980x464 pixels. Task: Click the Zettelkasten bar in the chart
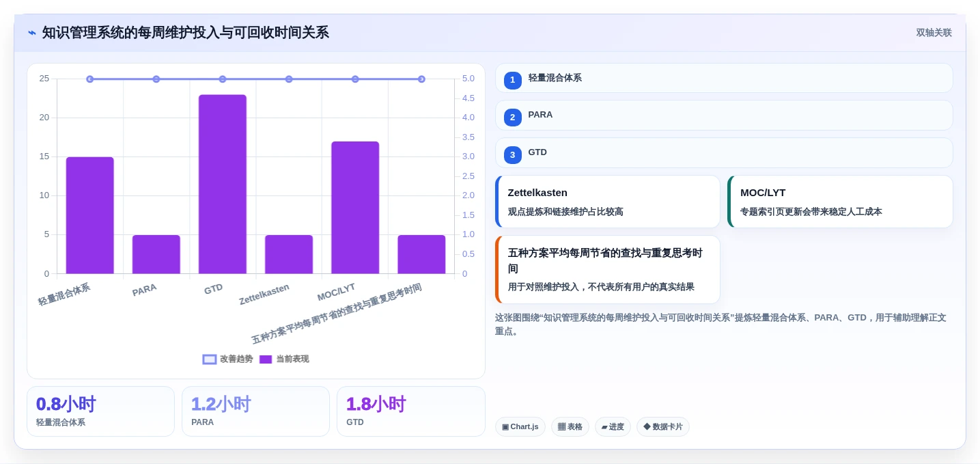tap(289, 254)
